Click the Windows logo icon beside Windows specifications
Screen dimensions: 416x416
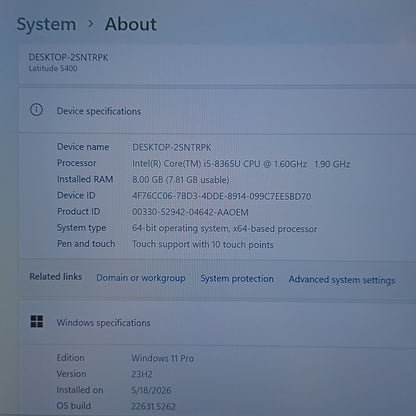(x=37, y=321)
